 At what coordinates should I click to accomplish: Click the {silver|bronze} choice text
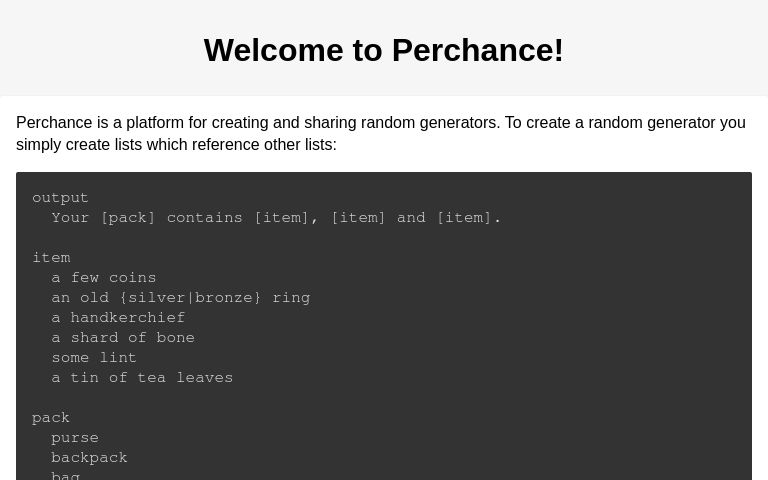(x=190, y=298)
